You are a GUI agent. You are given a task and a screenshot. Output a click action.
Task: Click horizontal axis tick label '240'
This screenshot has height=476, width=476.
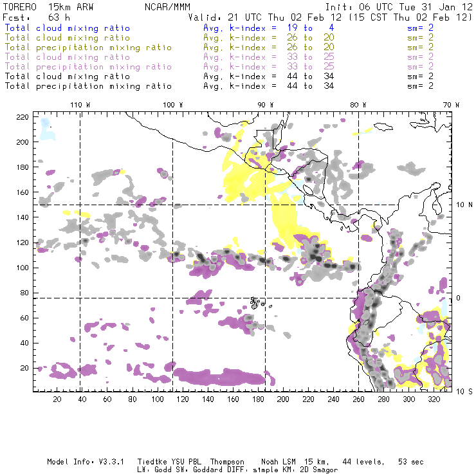coord(333,399)
